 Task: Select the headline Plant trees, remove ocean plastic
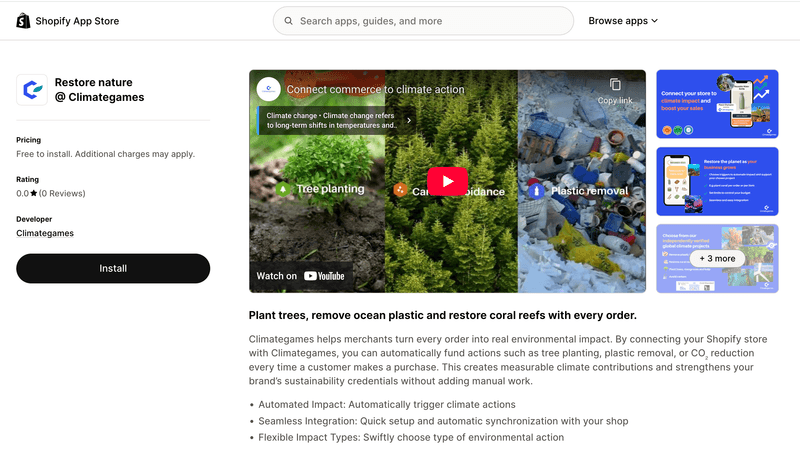pos(442,315)
